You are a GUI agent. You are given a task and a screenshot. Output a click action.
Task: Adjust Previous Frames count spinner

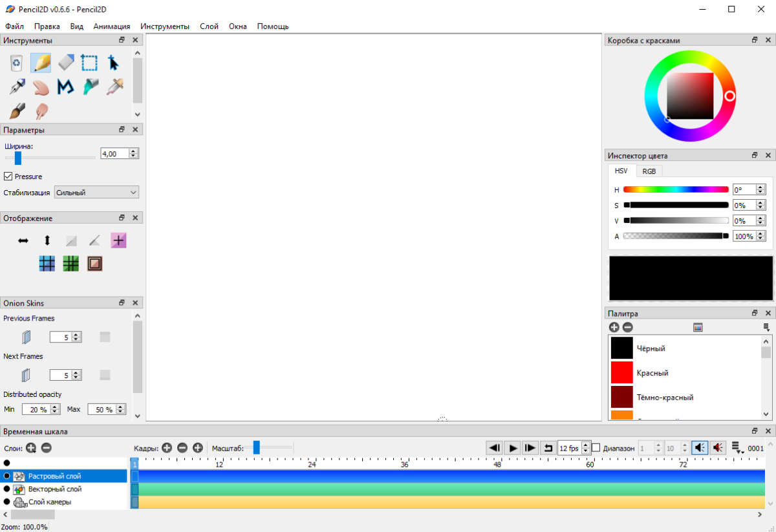pos(66,337)
